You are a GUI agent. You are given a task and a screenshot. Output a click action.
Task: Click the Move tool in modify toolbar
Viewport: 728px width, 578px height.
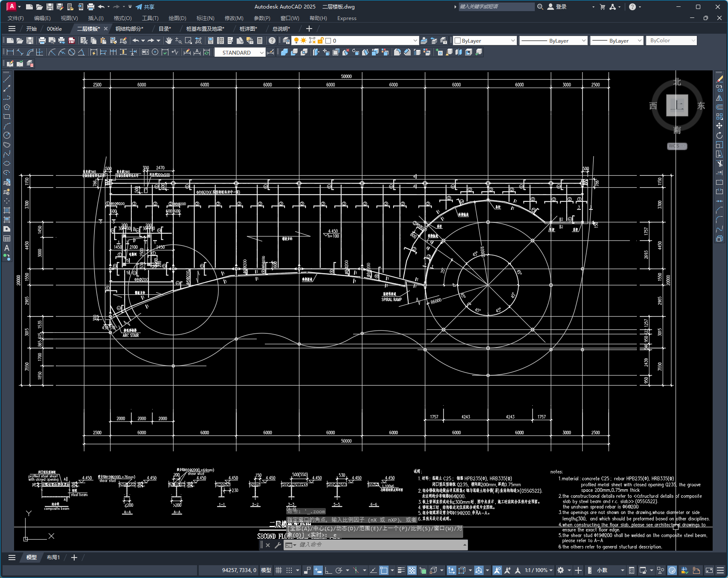pyautogui.click(x=719, y=126)
